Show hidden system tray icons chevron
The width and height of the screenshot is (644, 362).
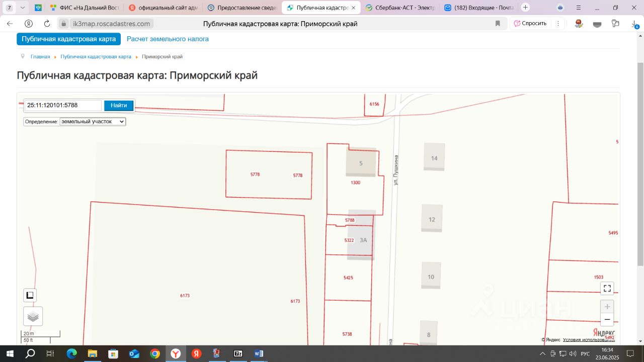[x=542, y=353]
